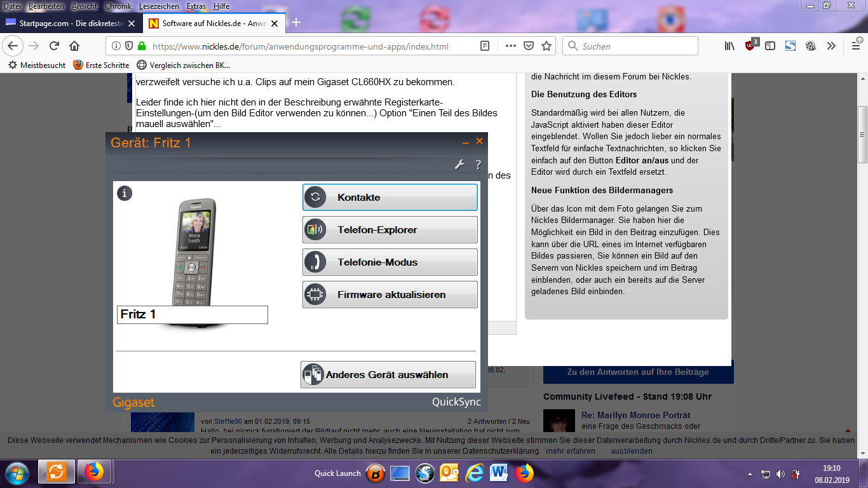The image size is (868, 488).
Task: Click Firefox in the taskbar
Action: 94,472
